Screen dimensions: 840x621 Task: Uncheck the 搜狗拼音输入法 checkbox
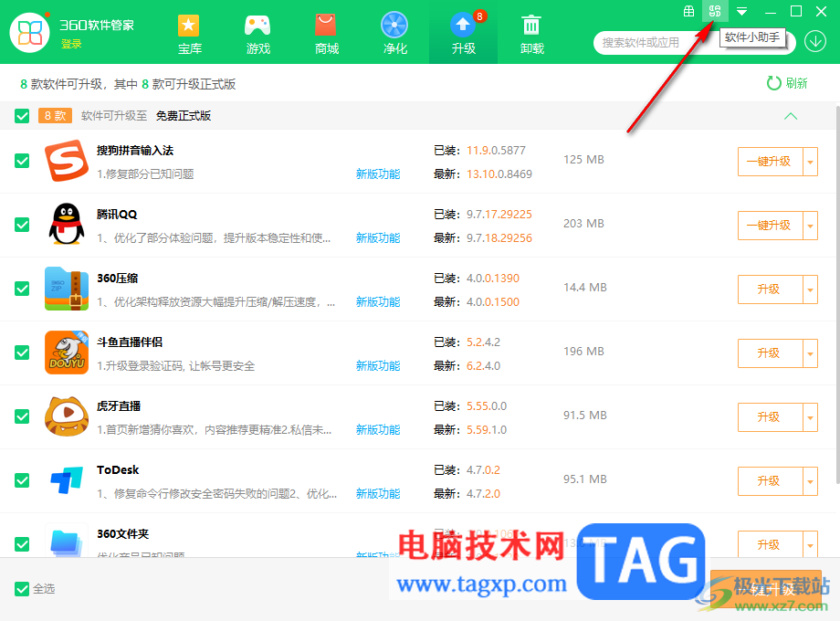click(22, 161)
